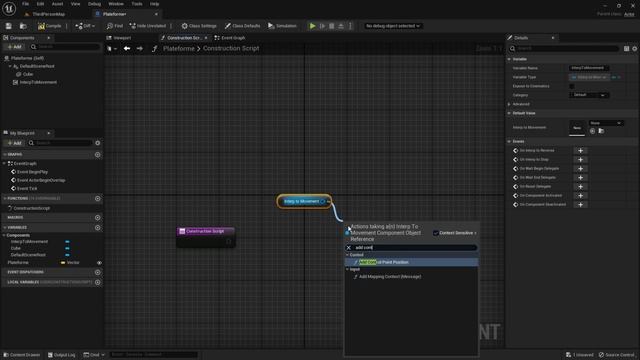Image resolution: width=640 pixels, height=360 pixels.
Task: Select Event BeginPlay in My Blueprint
Action: pos(32,172)
